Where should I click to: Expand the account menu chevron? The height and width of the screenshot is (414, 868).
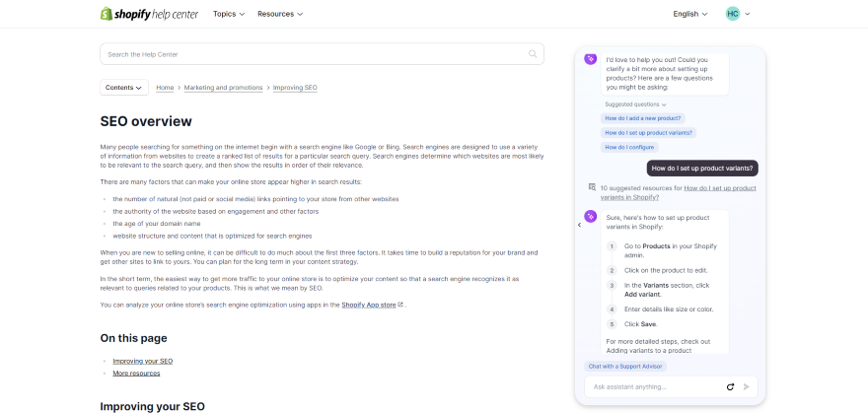tap(748, 14)
